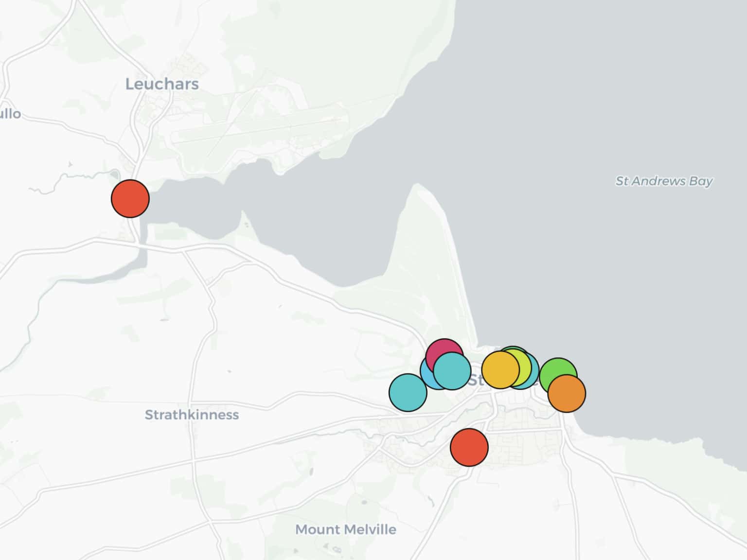Click the partially hidden St Andrews town label
This screenshot has height=560, width=747.
[x=476, y=381]
